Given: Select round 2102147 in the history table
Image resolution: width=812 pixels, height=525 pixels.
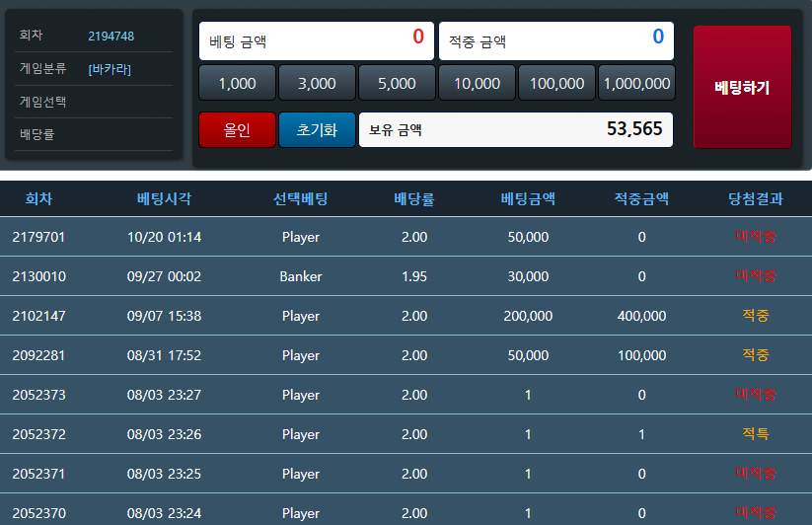Looking at the screenshot, I should tap(38, 316).
